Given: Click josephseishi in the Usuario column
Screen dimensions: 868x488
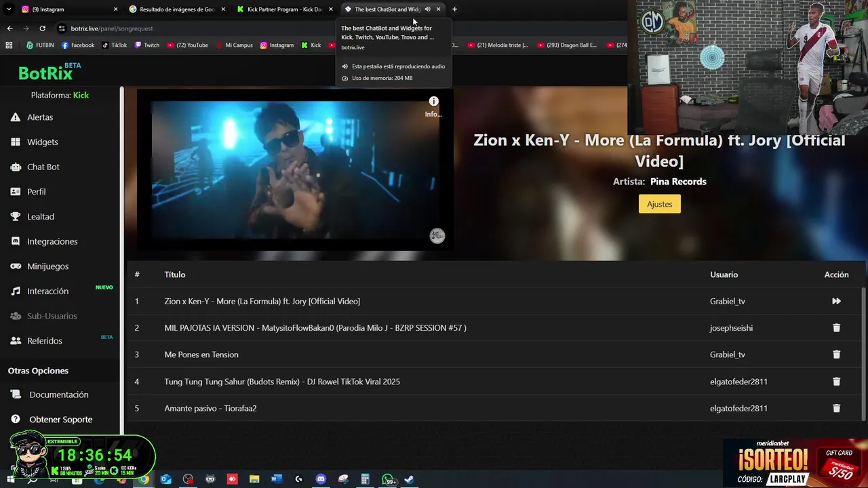Looking at the screenshot, I should tap(731, 328).
